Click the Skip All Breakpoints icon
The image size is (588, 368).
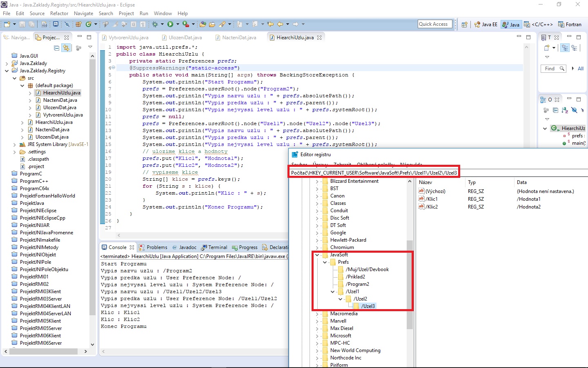pos(67,25)
